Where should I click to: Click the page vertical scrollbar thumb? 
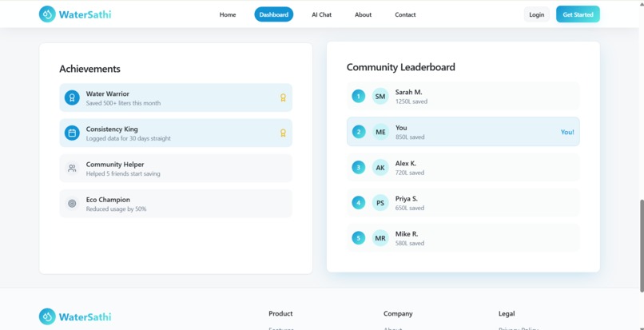tap(641, 245)
